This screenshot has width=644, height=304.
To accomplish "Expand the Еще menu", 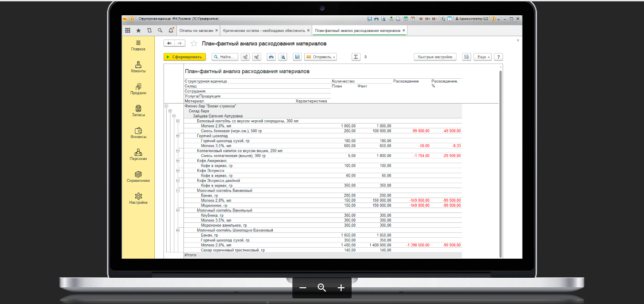I will 482,57.
